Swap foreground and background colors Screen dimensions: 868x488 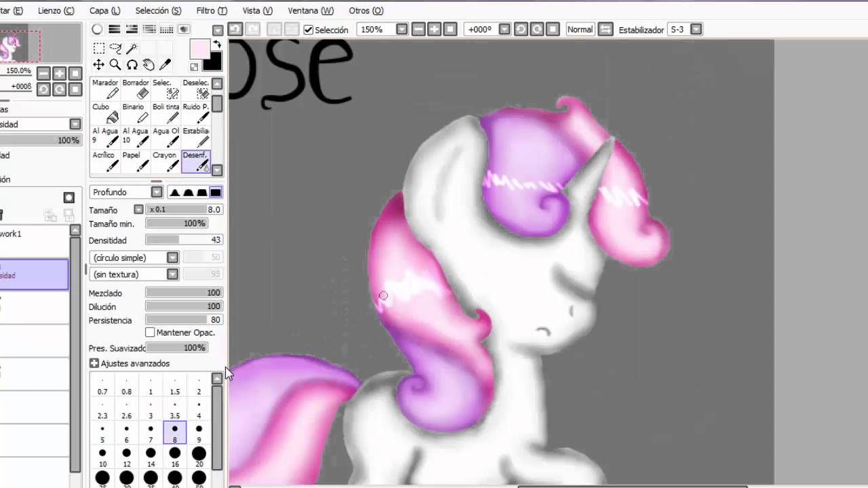(x=217, y=45)
